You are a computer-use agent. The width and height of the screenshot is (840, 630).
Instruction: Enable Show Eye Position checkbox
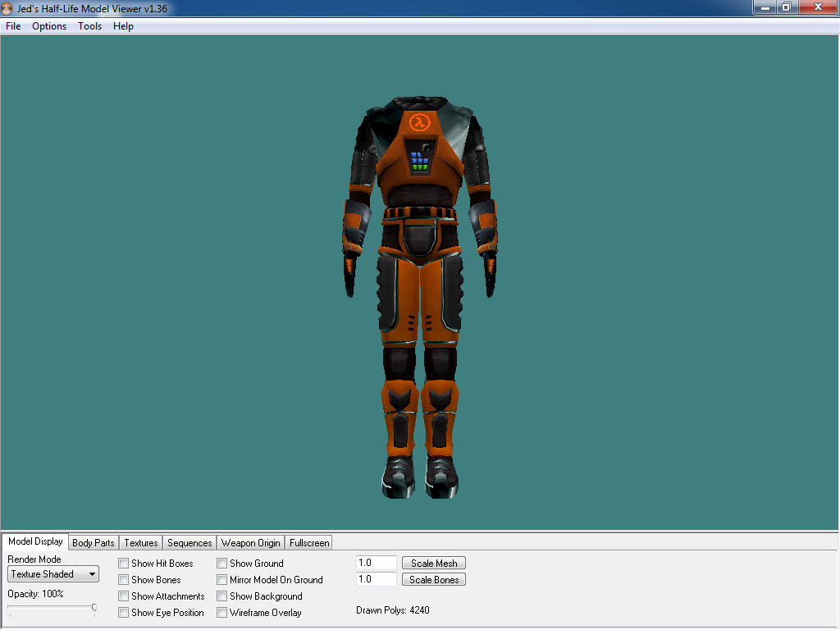(124, 613)
